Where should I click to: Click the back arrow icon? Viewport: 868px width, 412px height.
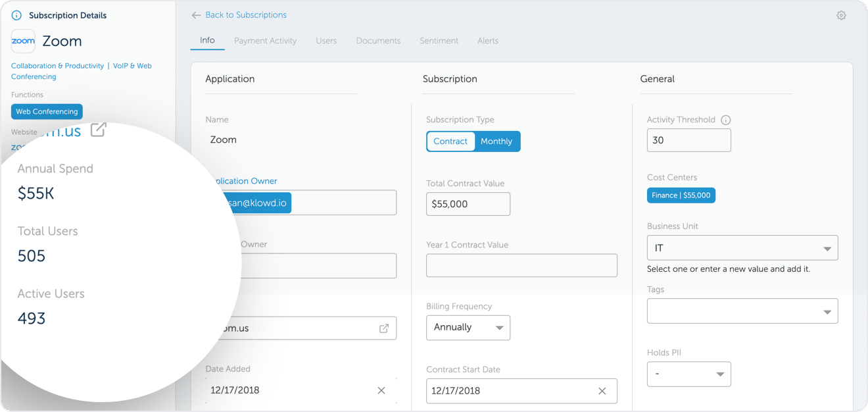point(196,15)
